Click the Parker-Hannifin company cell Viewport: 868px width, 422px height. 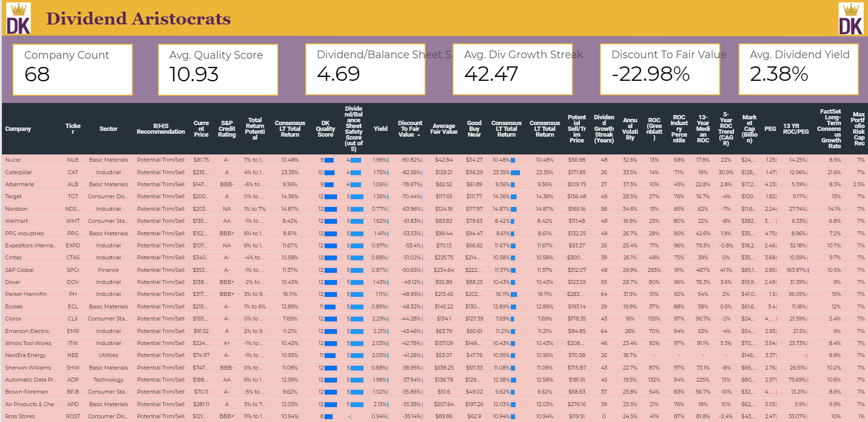click(26, 294)
